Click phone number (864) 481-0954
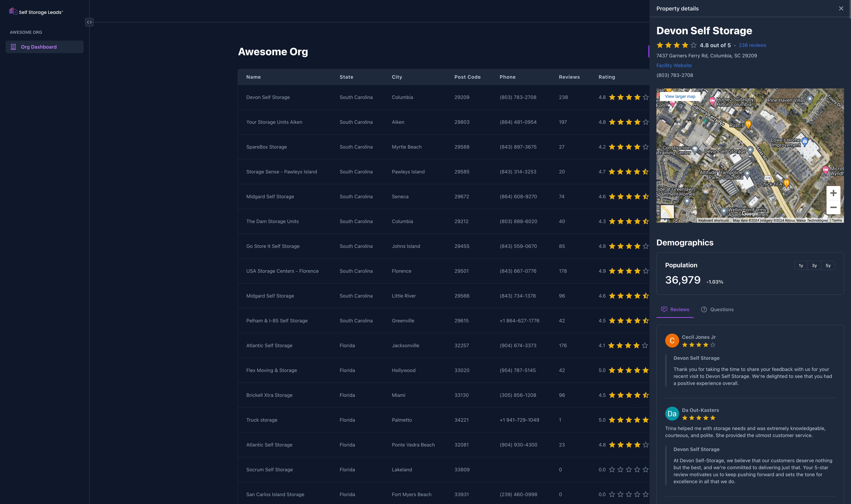851x504 pixels. (518, 122)
